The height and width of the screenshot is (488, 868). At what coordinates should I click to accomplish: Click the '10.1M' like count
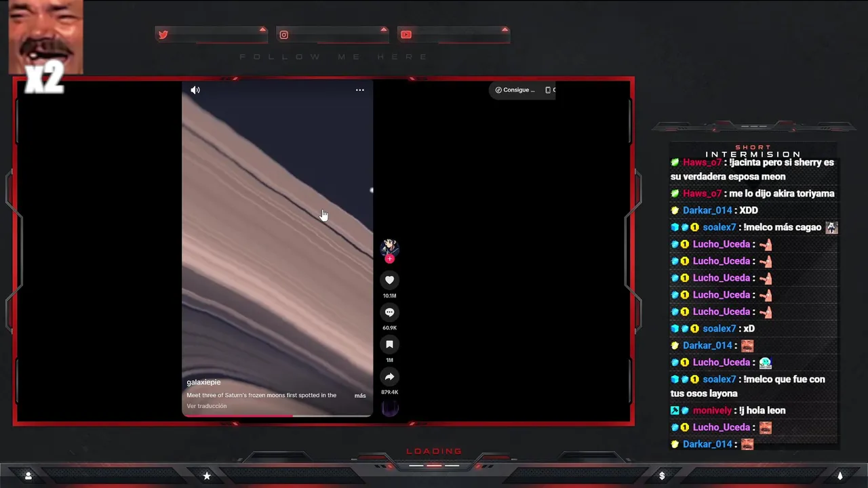pyautogui.click(x=389, y=296)
